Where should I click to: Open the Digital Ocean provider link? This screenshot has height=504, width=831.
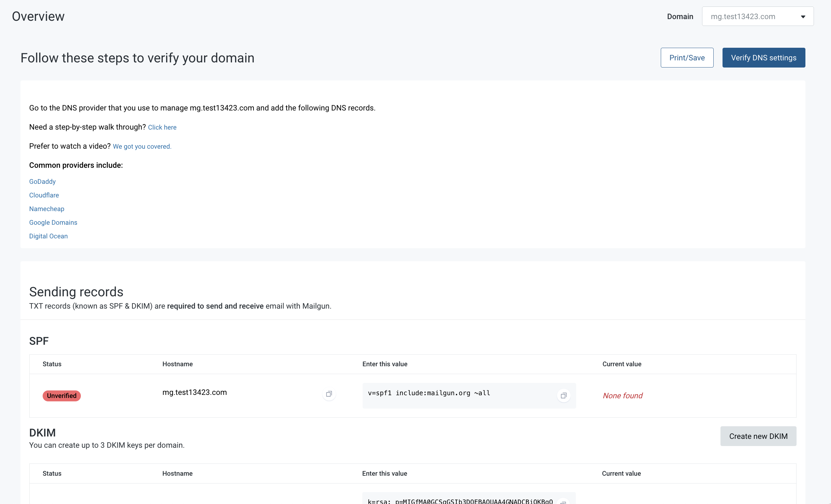click(48, 236)
